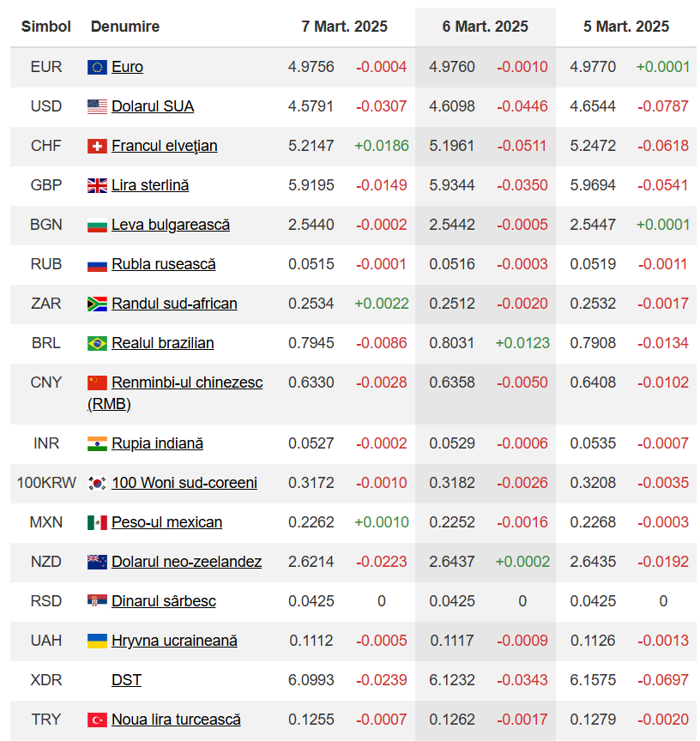This screenshot has width=700, height=741.
Task: Select the 7 Mart. 2025 column header
Action: point(344,27)
